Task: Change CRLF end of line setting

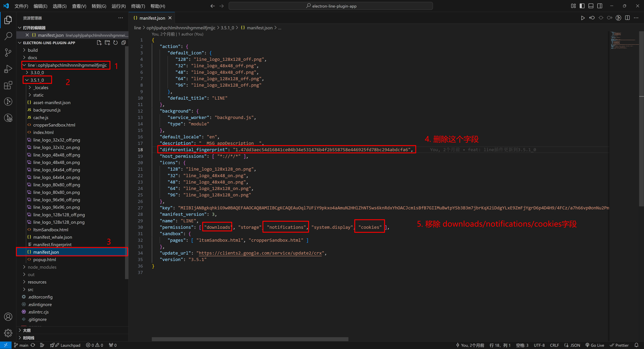Action: (554, 345)
